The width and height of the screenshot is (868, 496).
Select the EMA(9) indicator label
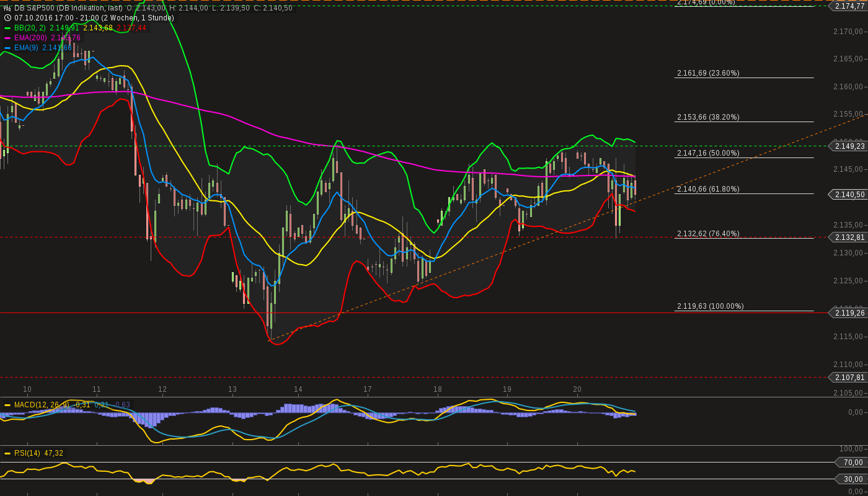[26, 48]
